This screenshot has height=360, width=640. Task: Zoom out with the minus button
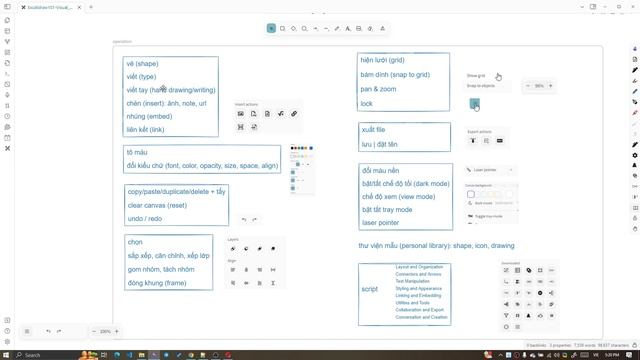(94, 331)
